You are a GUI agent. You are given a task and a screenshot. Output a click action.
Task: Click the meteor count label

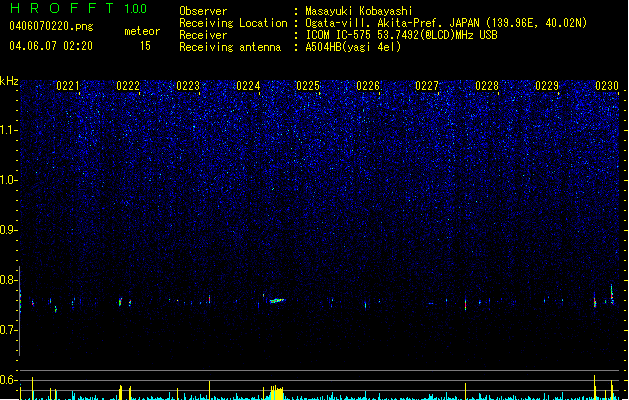(x=142, y=31)
